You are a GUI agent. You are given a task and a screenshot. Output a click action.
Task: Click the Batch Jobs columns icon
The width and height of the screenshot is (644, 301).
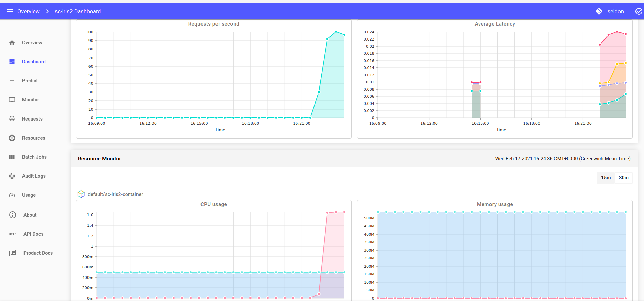pos(12,157)
